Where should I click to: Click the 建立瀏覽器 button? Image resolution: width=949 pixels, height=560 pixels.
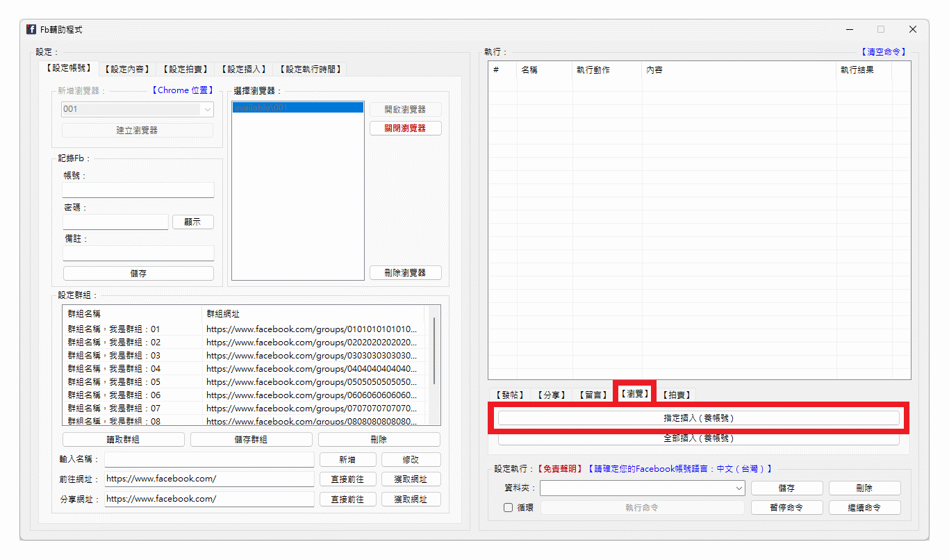pyautogui.click(x=138, y=130)
